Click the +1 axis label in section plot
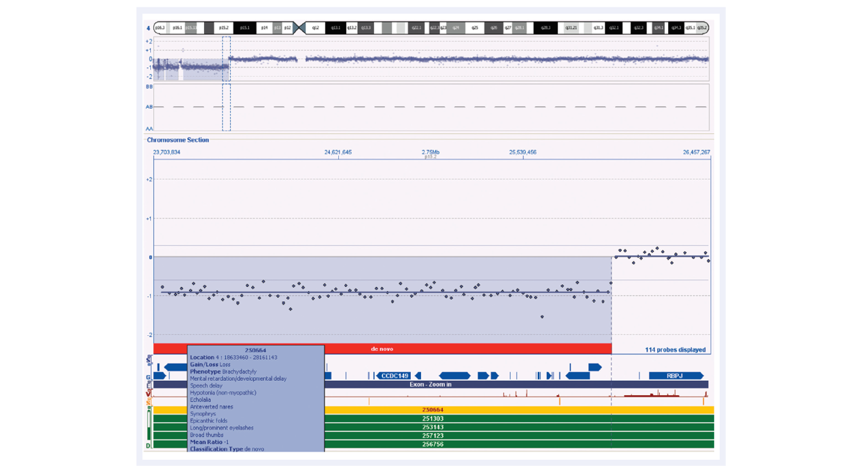The width and height of the screenshot is (868, 472). point(149,218)
